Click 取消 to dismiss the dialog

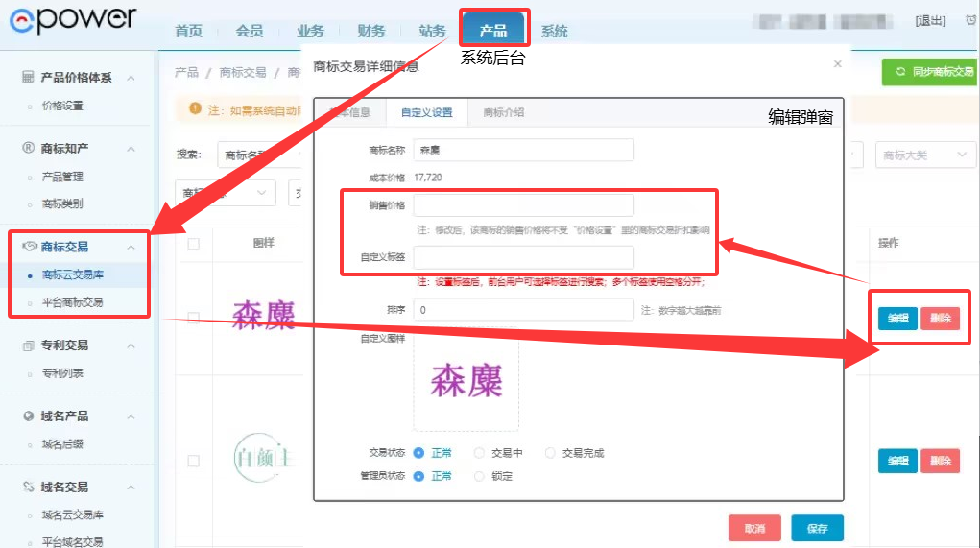[754, 529]
